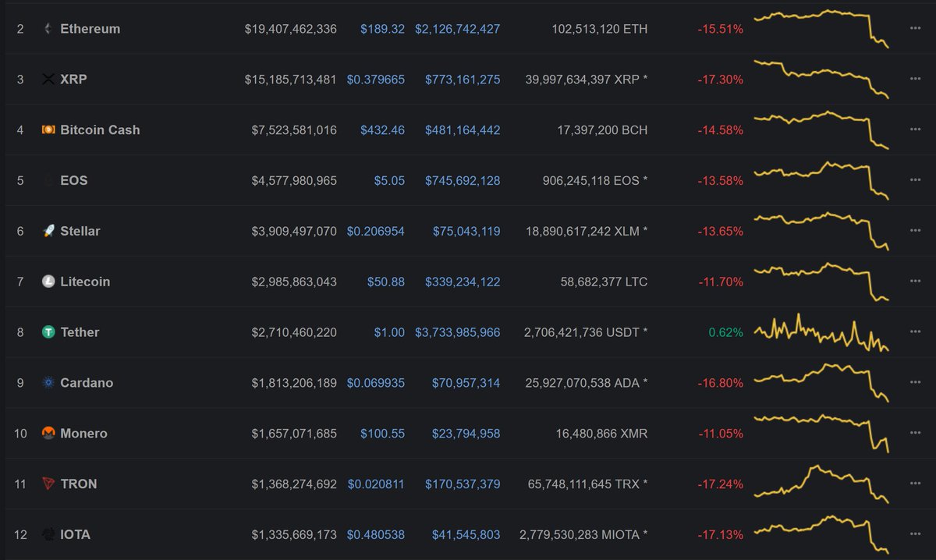Select circulating supply 17,397,200 BCH

pos(603,129)
